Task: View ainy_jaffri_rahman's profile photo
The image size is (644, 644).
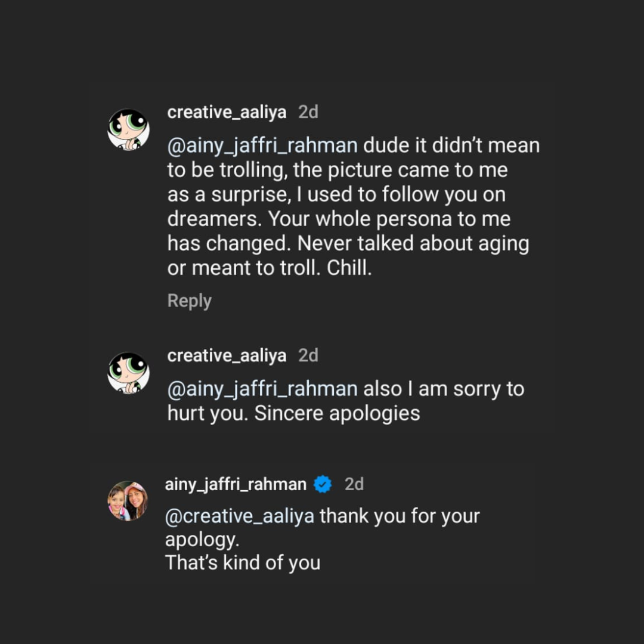Action: [x=128, y=501]
